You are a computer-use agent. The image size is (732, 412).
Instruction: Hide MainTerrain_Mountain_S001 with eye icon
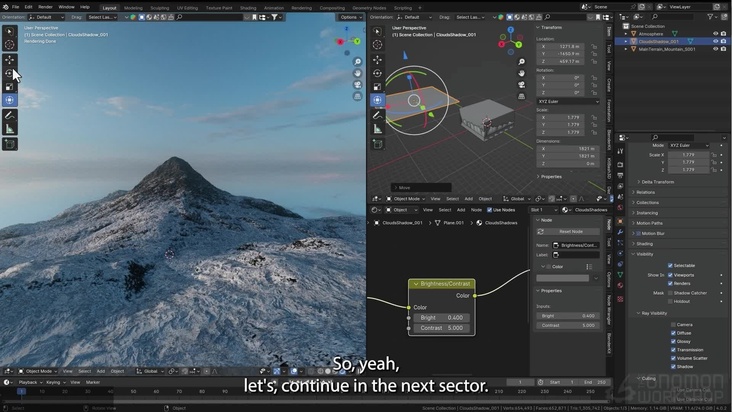(715, 49)
